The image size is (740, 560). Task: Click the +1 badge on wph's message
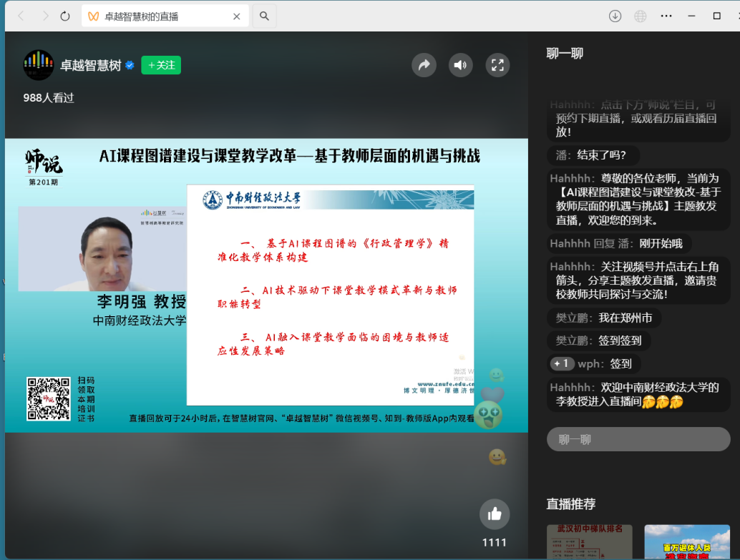(562, 363)
